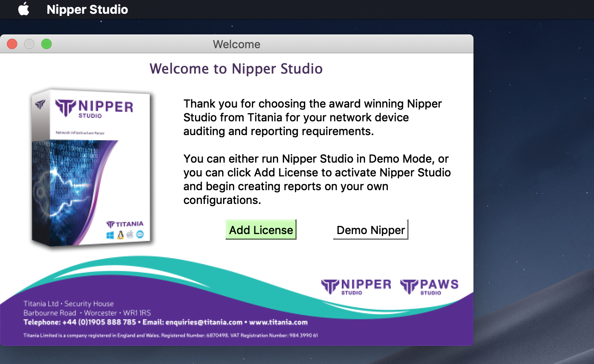
Task: Click the purple T emblem on the box front
Action: pyautogui.click(x=65, y=107)
